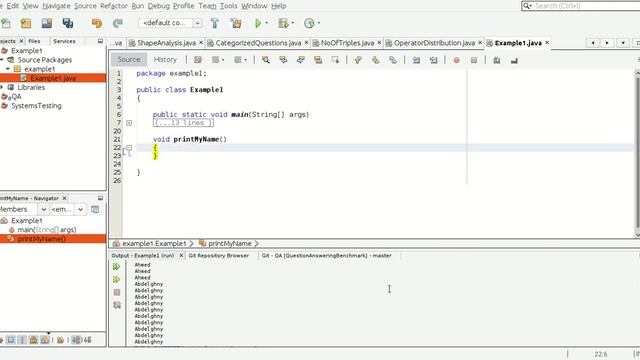Open the <em...> filter dropdown in Navigator

point(80,209)
